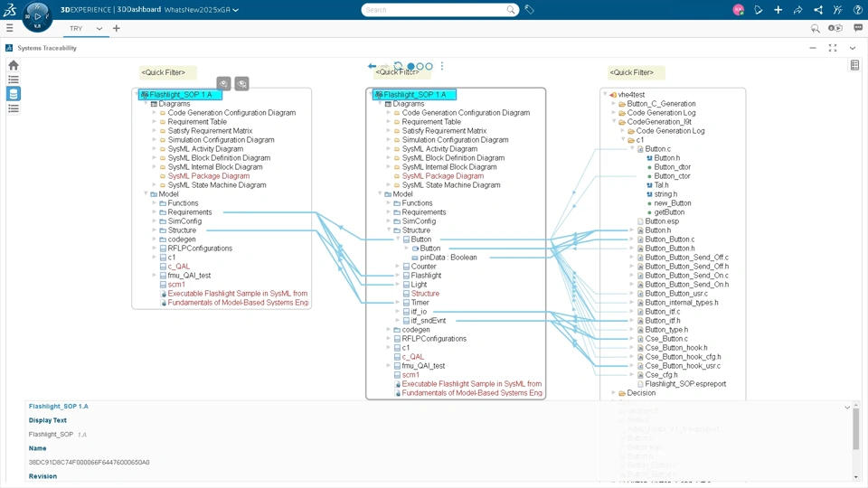Click the first eye icon above left panel
Image resolution: width=868 pixels, height=488 pixels.
223,83
